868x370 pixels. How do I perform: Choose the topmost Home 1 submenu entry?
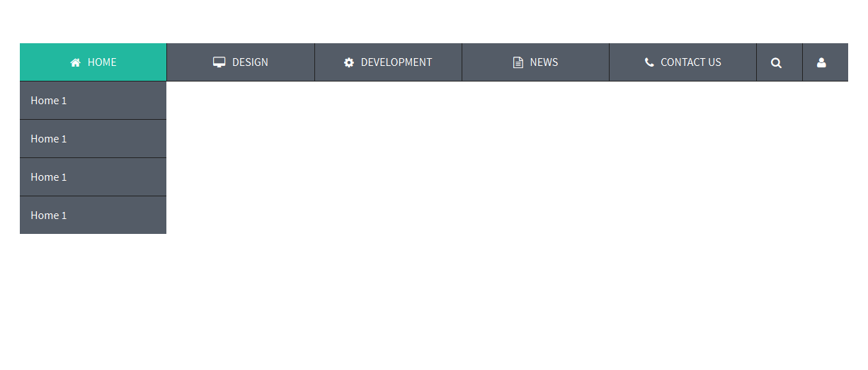pyautogui.click(x=93, y=101)
